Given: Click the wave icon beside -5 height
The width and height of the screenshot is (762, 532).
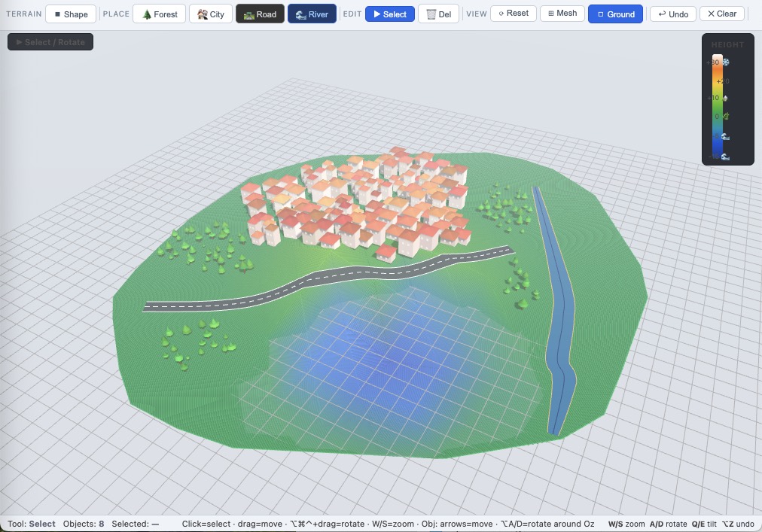Looking at the screenshot, I should coord(725,136).
